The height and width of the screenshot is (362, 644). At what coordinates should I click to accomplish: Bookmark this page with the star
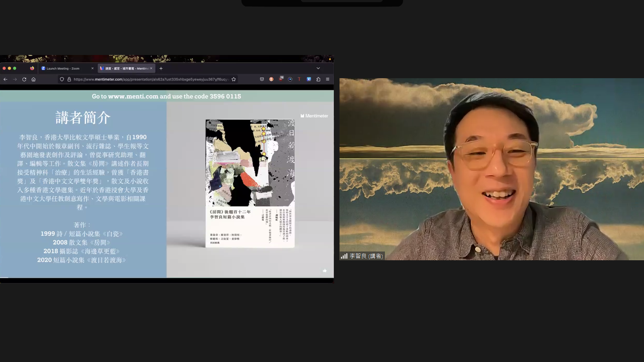point(234,79)
